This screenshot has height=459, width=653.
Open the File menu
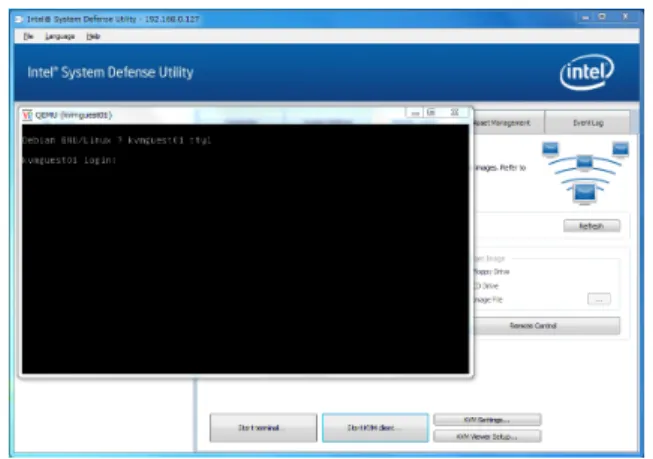(28, 36)
